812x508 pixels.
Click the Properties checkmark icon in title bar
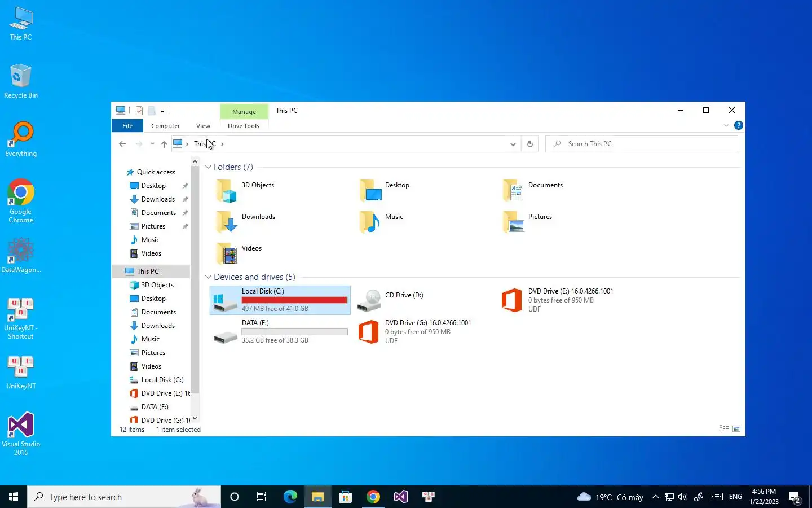[x=139, y=111]
